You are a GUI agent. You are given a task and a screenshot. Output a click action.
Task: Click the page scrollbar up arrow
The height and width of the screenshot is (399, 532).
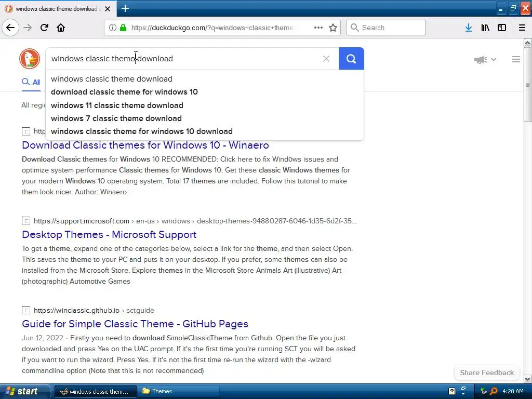(527, 43)
